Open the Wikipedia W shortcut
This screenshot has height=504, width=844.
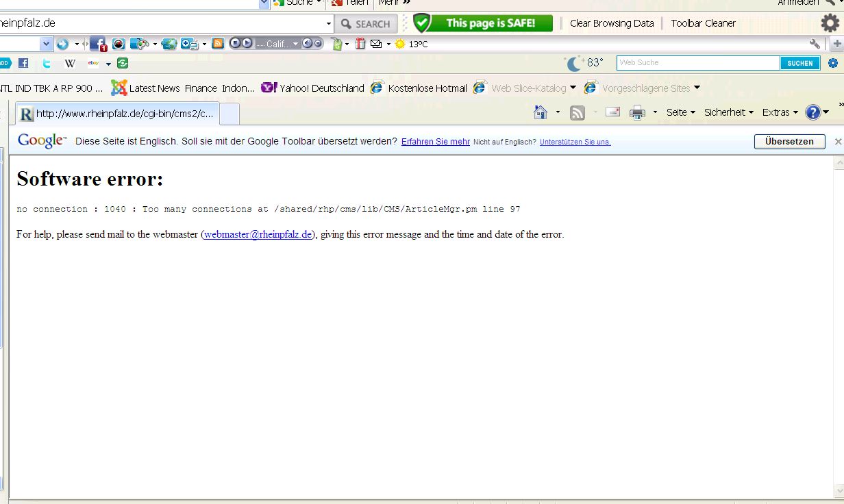pos(70,63)
